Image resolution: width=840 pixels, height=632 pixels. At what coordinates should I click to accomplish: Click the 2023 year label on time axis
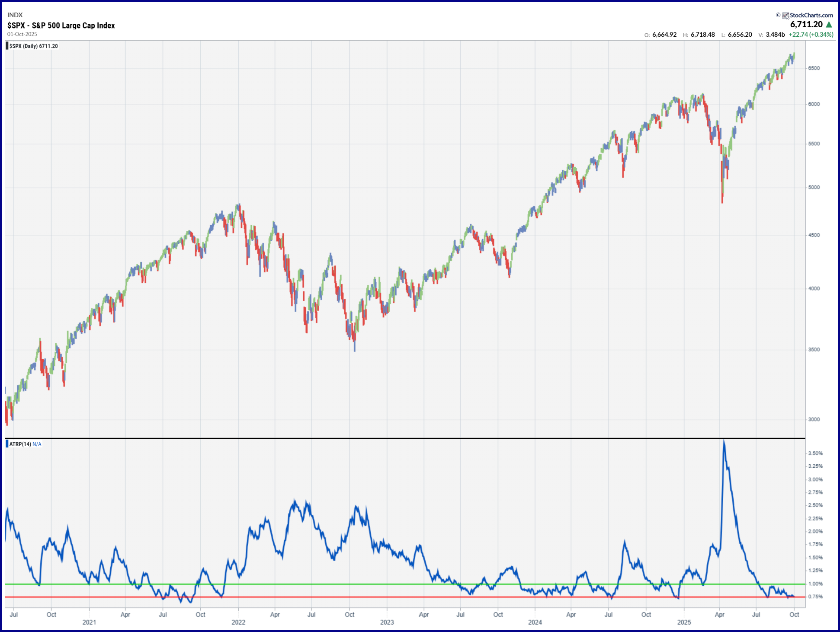click(387, 622)
